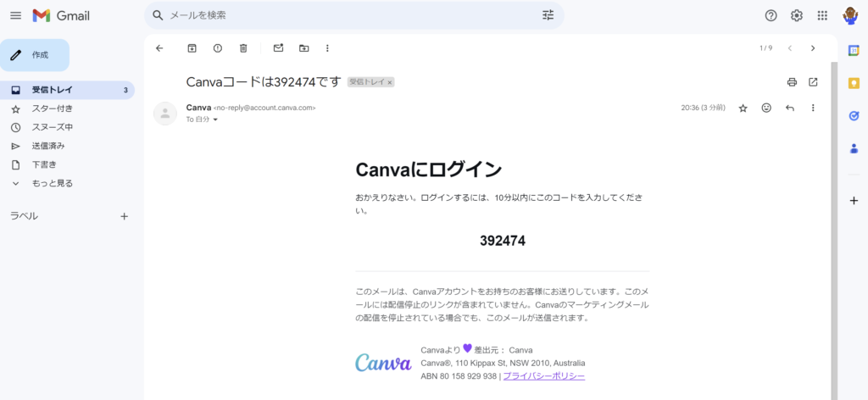Open the プライバシーポリシー link
The image size is (868, 400).
pyautogui.click(x=543, y=376)
